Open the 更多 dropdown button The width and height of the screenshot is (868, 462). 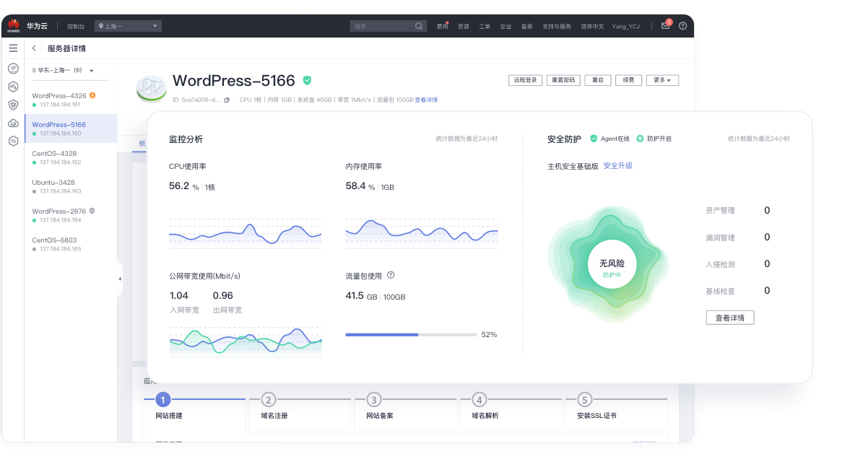[x=662, y=80]
